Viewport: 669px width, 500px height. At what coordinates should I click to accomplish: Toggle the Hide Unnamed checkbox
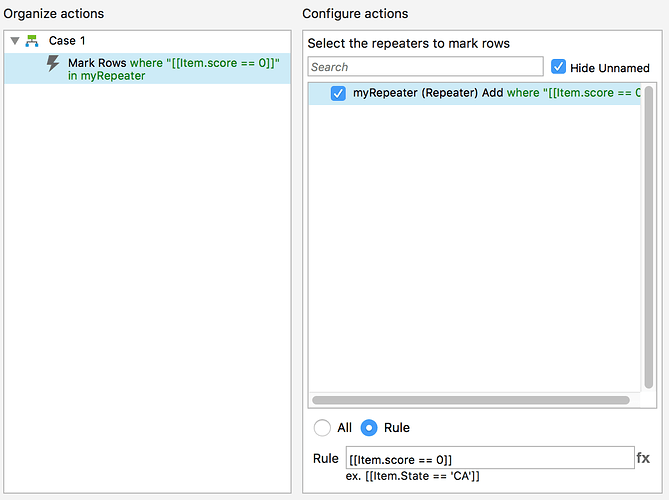559,67
